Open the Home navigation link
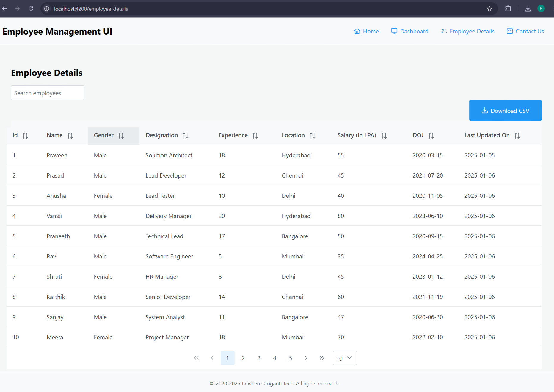Viewport: 554px width, 392px height. [366, 31]
